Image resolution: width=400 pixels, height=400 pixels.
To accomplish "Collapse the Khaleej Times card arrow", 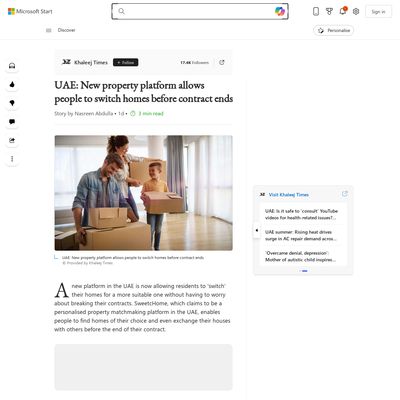I will tap(256, 230).
